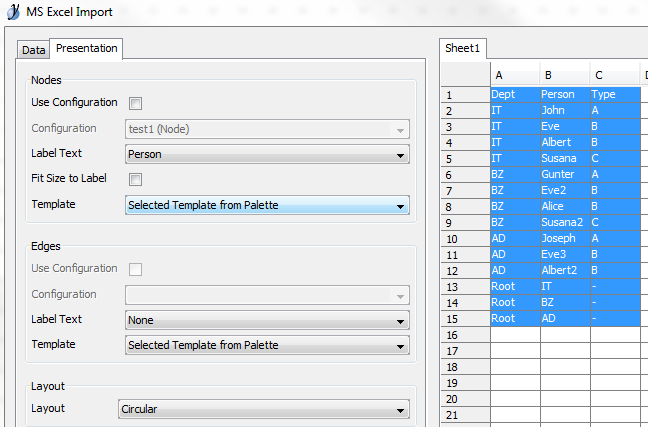
Task: Expand the Edges Template dropdown
Action: click(267, 345)
